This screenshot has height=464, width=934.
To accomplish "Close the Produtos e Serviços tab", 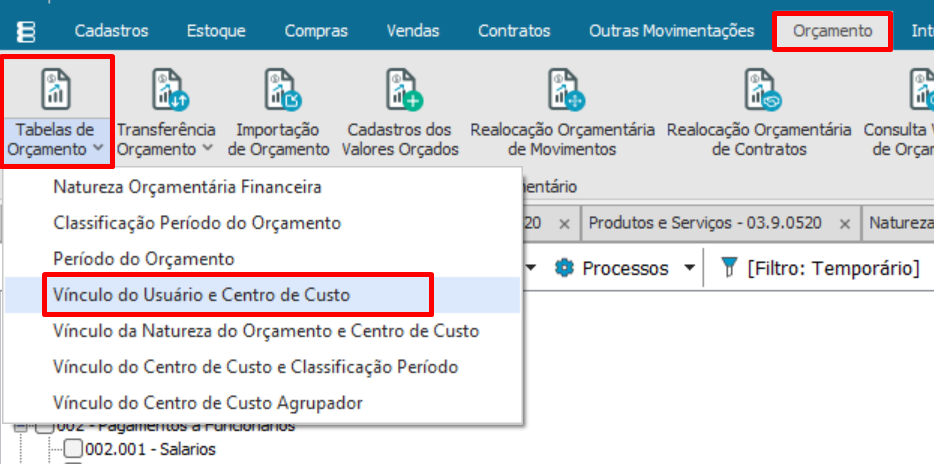I will [x=844, y=224].
